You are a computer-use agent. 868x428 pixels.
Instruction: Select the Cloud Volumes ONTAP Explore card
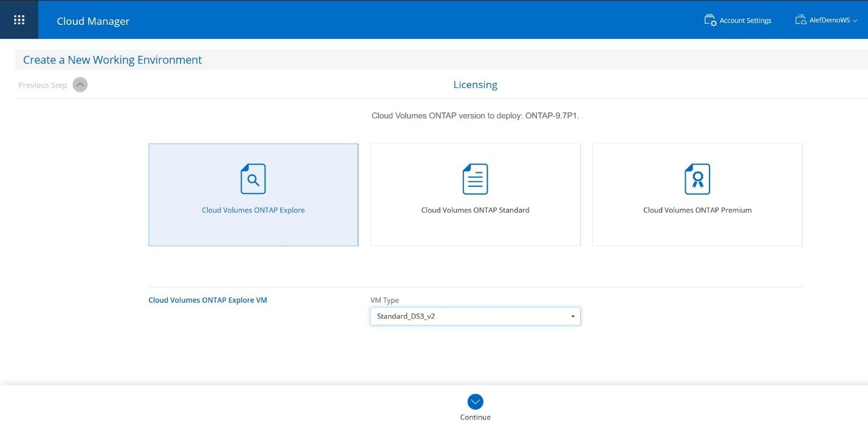253,195
